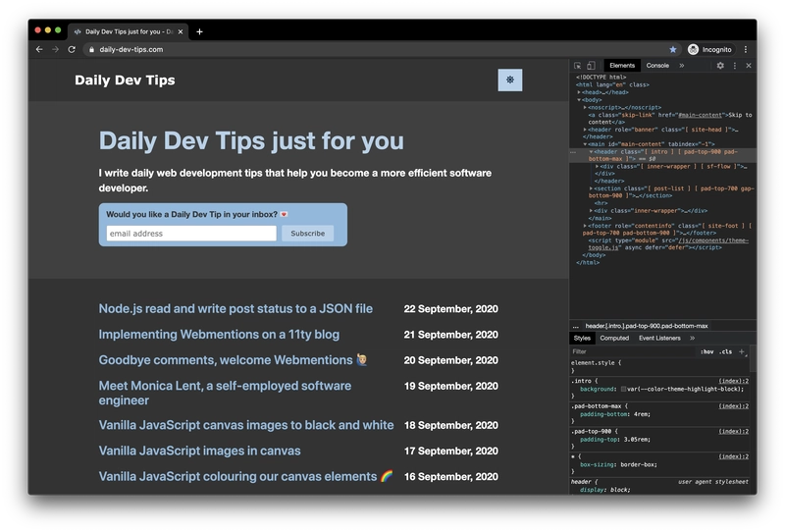
Task: Switch to the Computed tab
Action: tap(614, 338)
